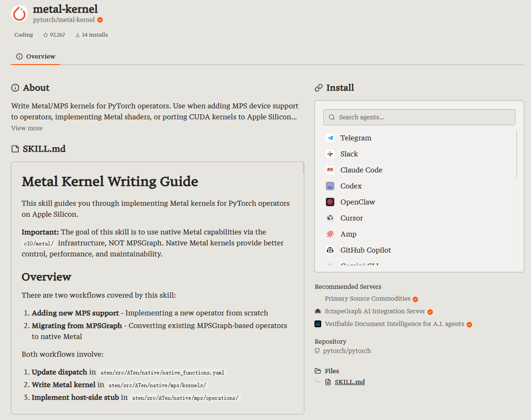Click the ScrapeGraph spider icon

[x=318, y=311]
